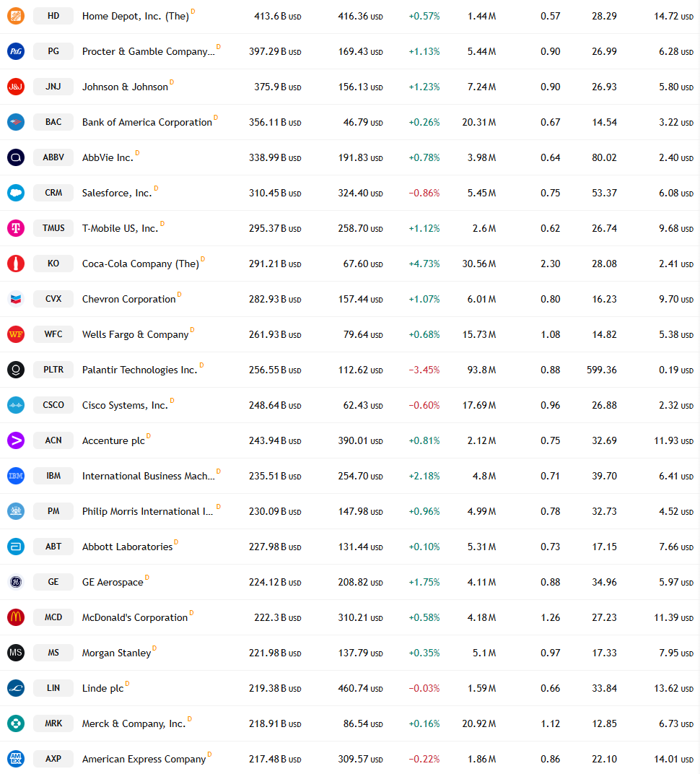Select the TMUS ticker badge
Viewport: 700px width, 774px height.
(x=53, y=228)
